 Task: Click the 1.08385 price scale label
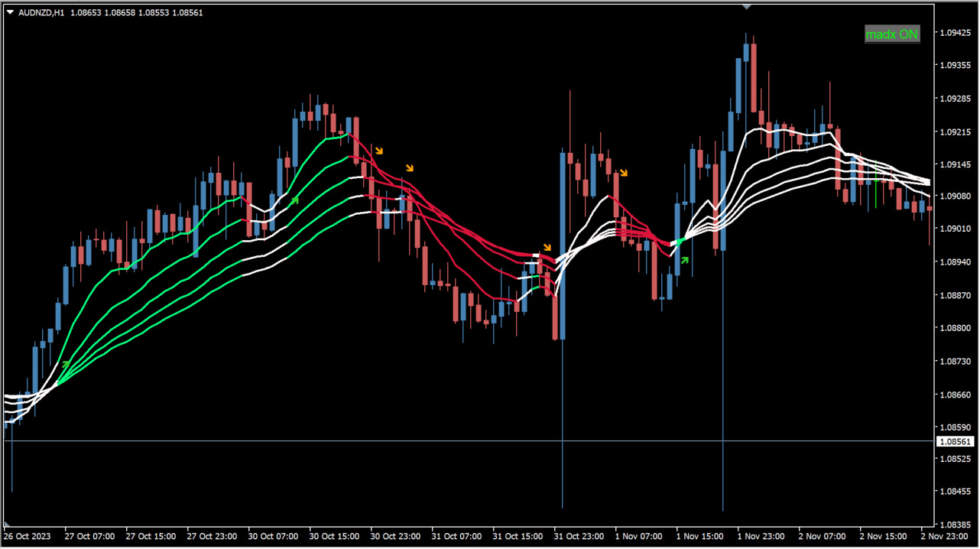tap(956, 525)
